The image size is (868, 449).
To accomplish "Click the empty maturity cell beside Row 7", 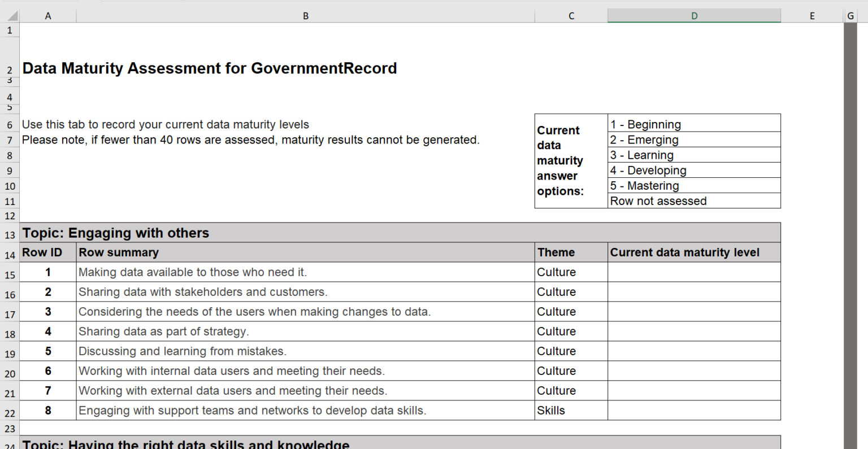I will point(693,390).
